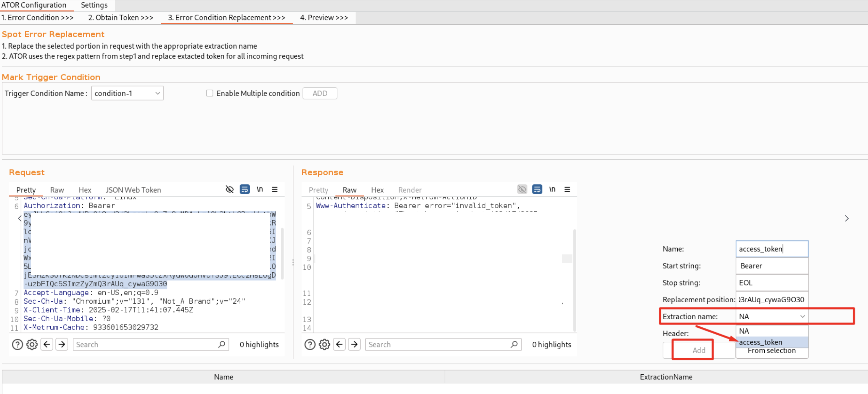This screenshot has height=394, width=868.
Task: Toggle hidden characters icon in Request panel
Action: point(230,189)
